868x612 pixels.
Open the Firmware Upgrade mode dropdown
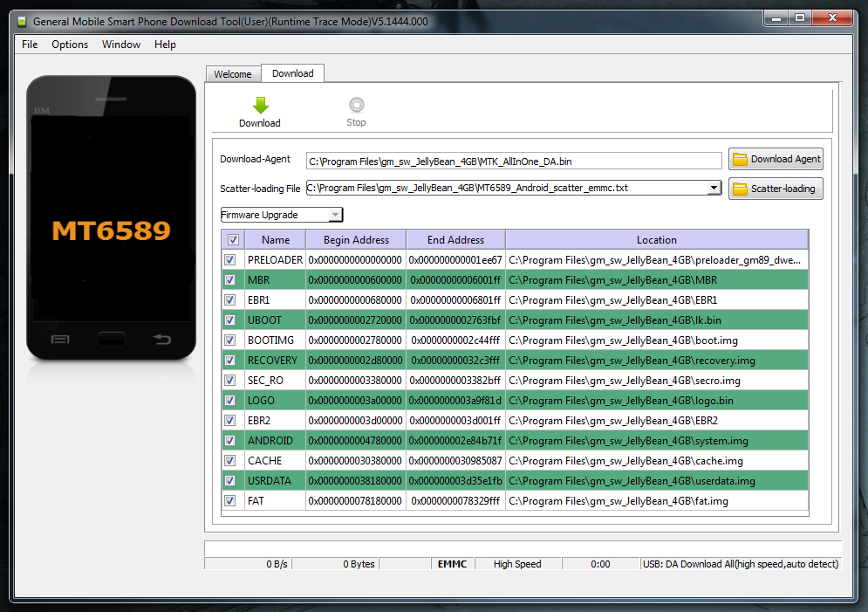click(281, 215)
